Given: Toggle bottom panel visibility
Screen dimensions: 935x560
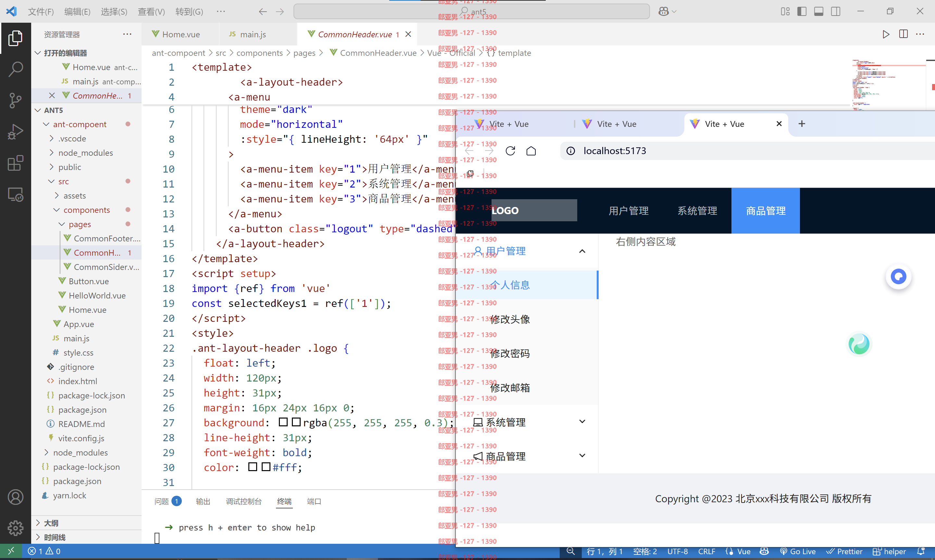Looking at the screenshot, I should pos(819,12).
